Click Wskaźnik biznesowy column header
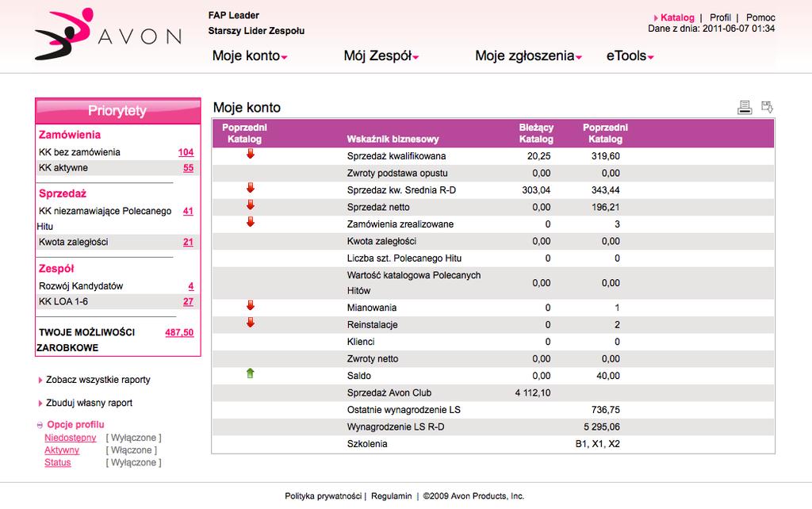812x509 pixels. pos(393,139)
